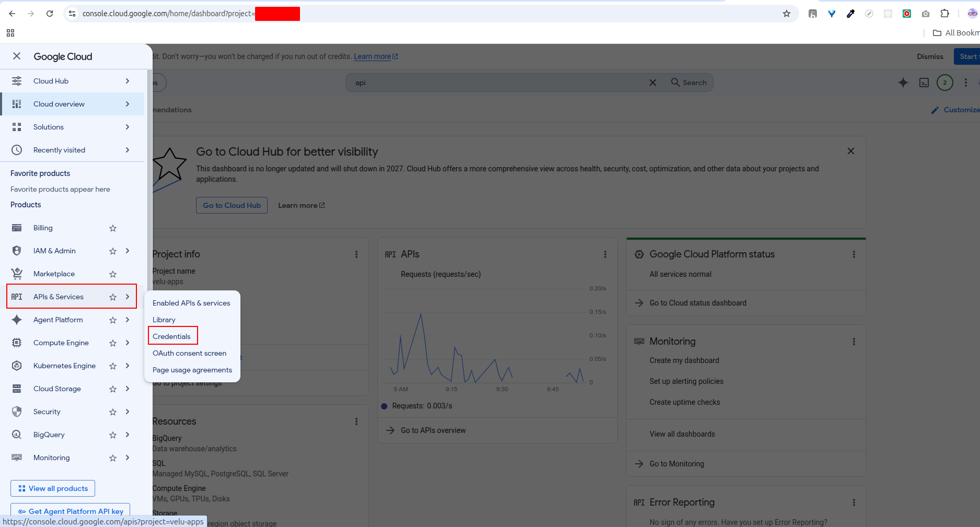Activate Cloud Shell terminal icon
This screenshot has width=980, height=527.
pos(924,83)
